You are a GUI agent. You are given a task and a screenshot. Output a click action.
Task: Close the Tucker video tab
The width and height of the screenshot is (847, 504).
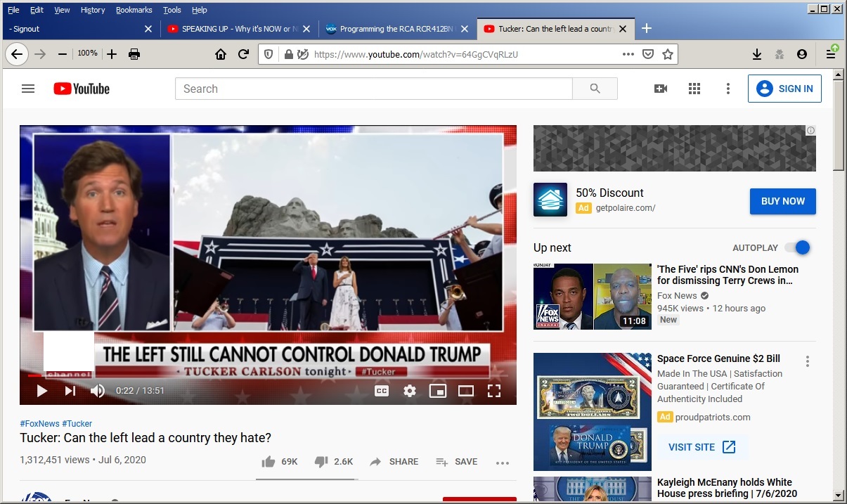623,29
